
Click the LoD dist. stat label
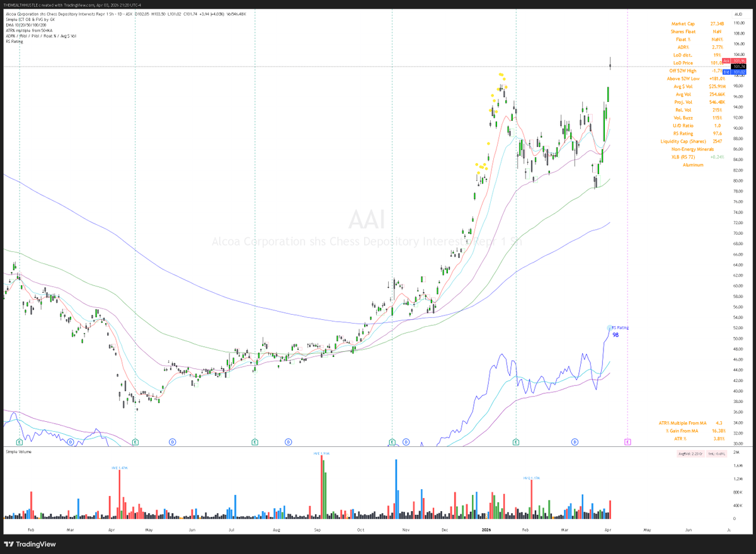(x=684, y=55)
